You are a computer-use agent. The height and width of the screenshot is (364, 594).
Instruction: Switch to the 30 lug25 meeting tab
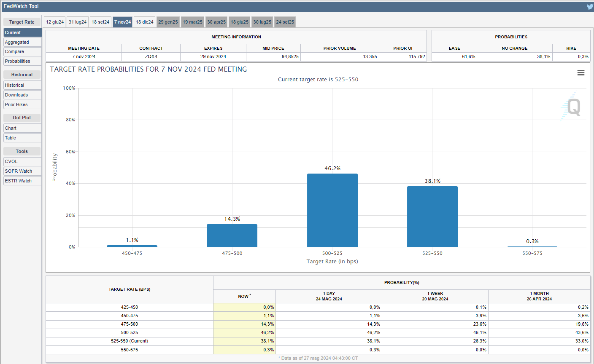click(262, 22)
